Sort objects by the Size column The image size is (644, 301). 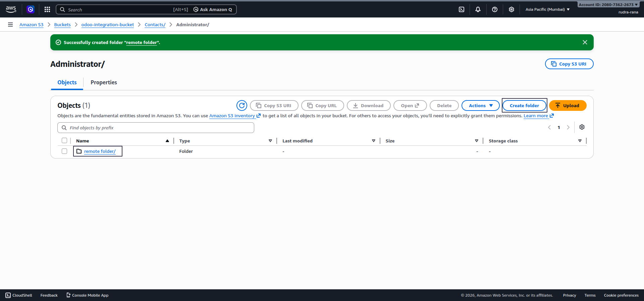[x=477, y=141]
